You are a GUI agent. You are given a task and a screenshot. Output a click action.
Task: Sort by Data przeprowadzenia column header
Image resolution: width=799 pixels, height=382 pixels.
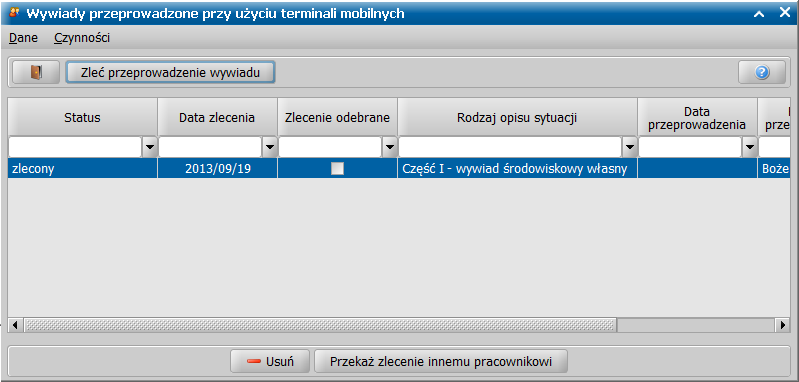[x=697, y=118]
